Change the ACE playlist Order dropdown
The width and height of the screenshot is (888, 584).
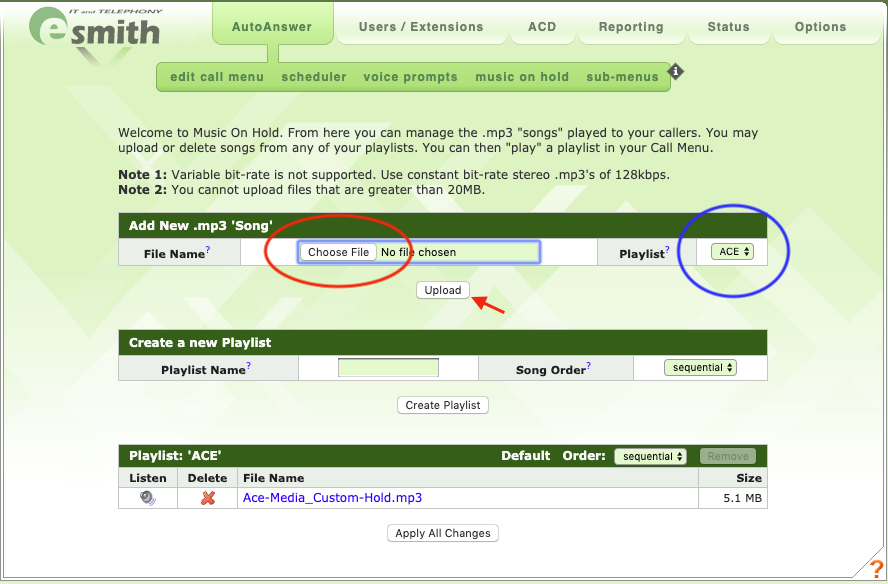tap(650, 456)
